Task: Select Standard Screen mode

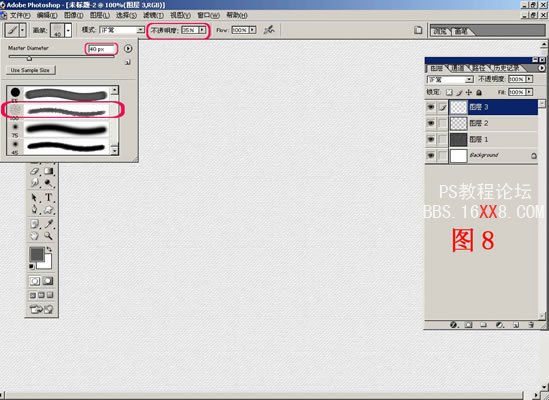Action: (x=33, y=295)
